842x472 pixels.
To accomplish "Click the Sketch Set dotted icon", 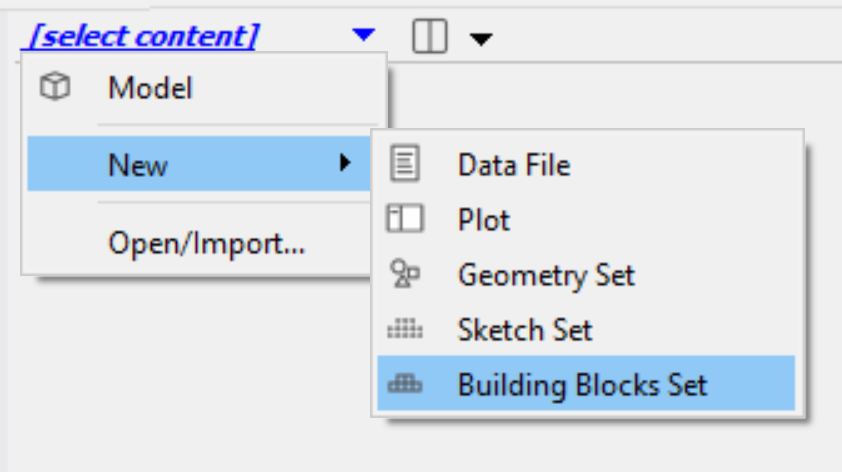I will [405, 329].
